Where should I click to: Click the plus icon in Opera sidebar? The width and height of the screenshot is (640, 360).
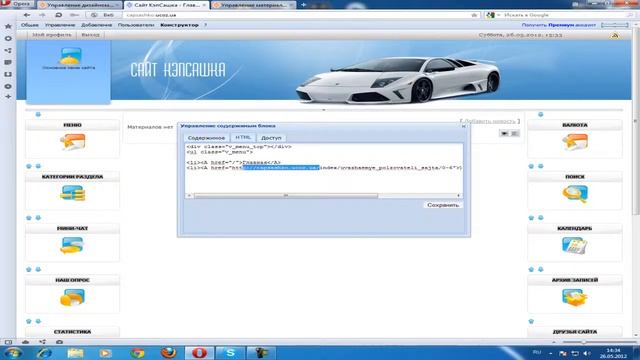coord(8,97)
